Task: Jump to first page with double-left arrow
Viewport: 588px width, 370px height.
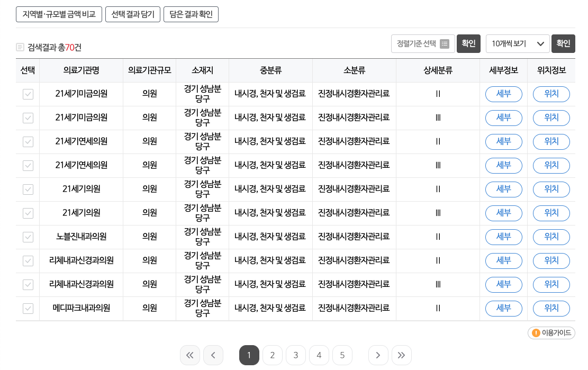Action: 190,355
